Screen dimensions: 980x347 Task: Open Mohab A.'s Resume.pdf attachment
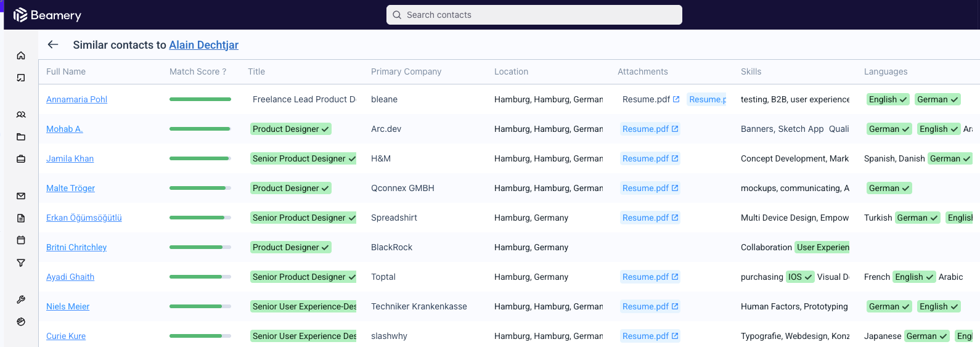(x=650, y=129)
